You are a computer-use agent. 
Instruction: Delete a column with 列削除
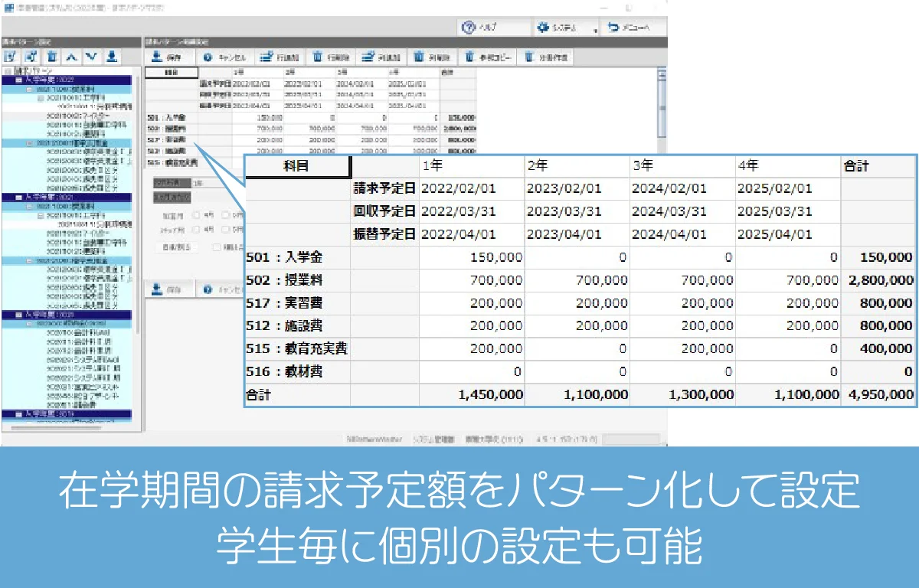[x=433, y=57]
